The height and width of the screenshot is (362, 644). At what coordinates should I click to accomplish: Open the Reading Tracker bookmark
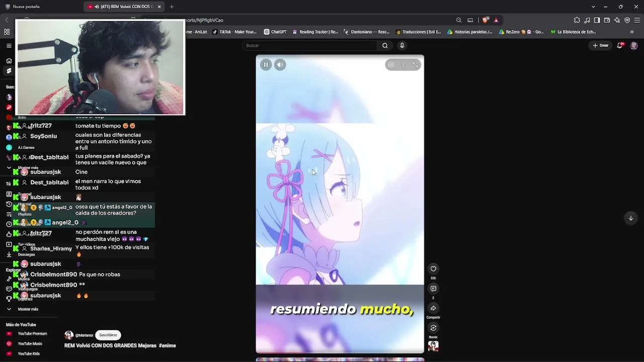315,32
